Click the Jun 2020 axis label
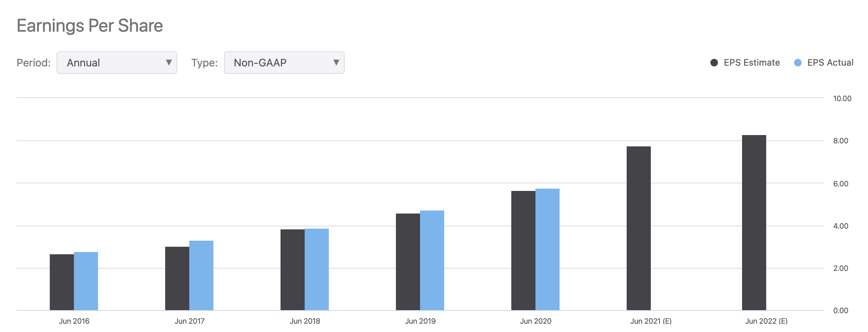The image size is (868, 332). point(536,321)
